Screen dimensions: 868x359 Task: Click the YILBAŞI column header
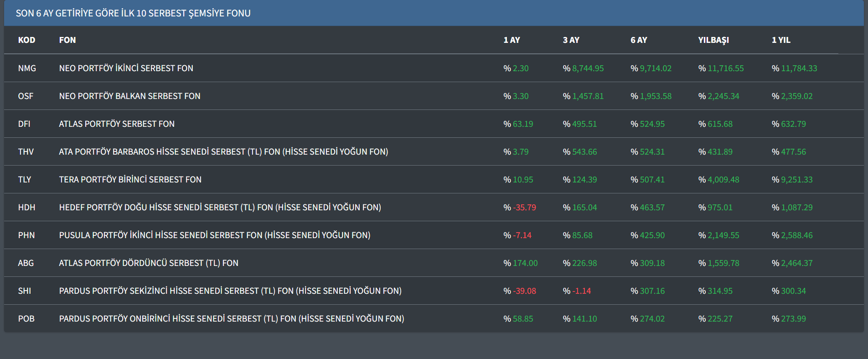(713, 40)
